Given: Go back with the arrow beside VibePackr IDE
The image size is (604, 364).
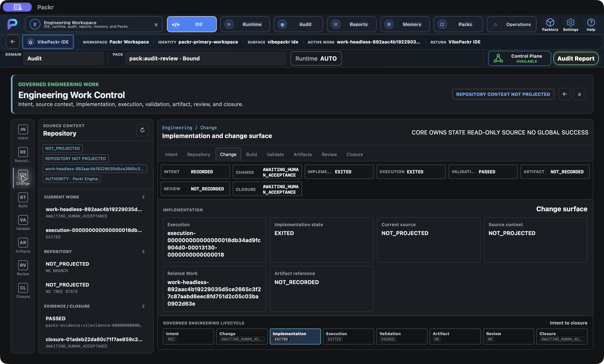Looking at the screenshot, I should tap(13, 42).
